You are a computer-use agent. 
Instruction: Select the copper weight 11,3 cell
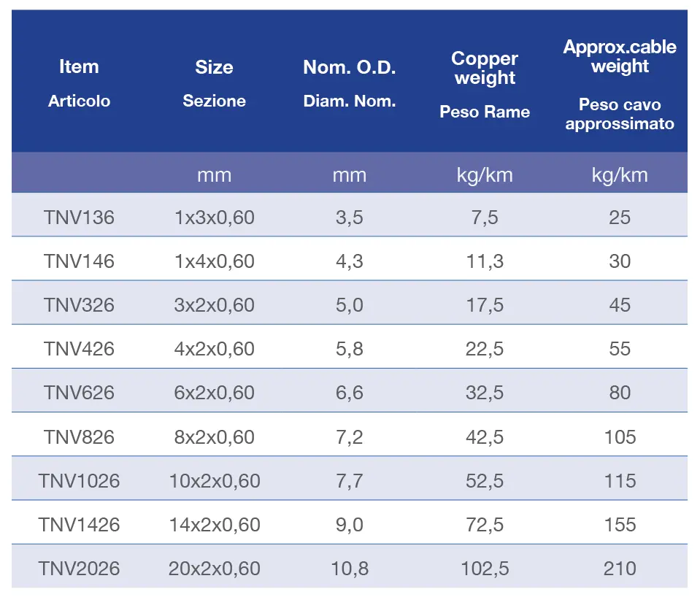(x=485, y=262)
